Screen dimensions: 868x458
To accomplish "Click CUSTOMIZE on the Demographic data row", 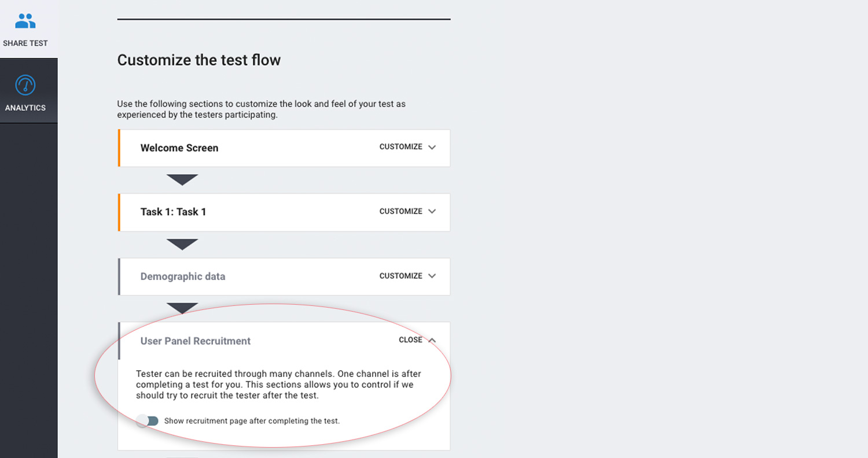I will (x=401, y=276).
